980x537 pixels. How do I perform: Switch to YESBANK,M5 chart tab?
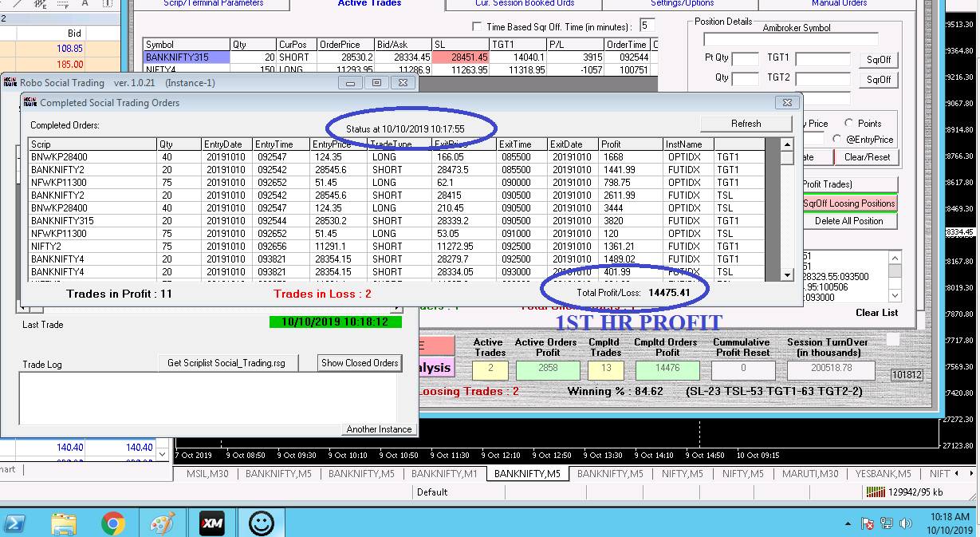884,473
